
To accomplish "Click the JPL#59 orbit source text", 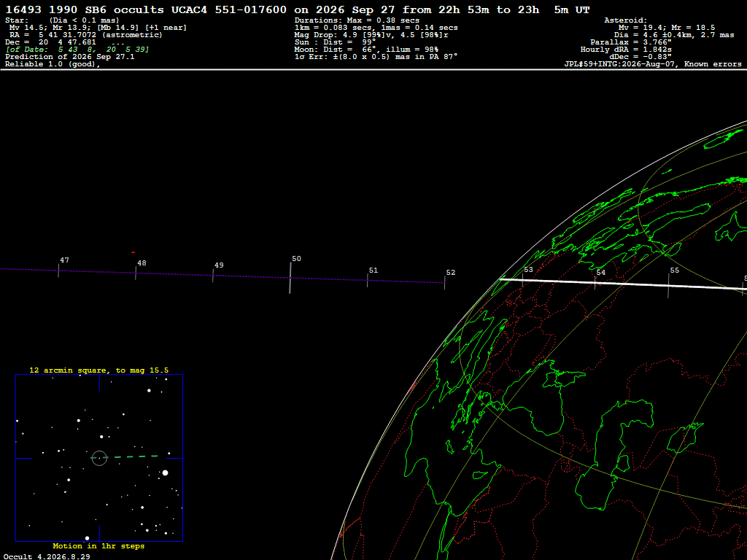I will pyautogui.click(x=653, y=64).
